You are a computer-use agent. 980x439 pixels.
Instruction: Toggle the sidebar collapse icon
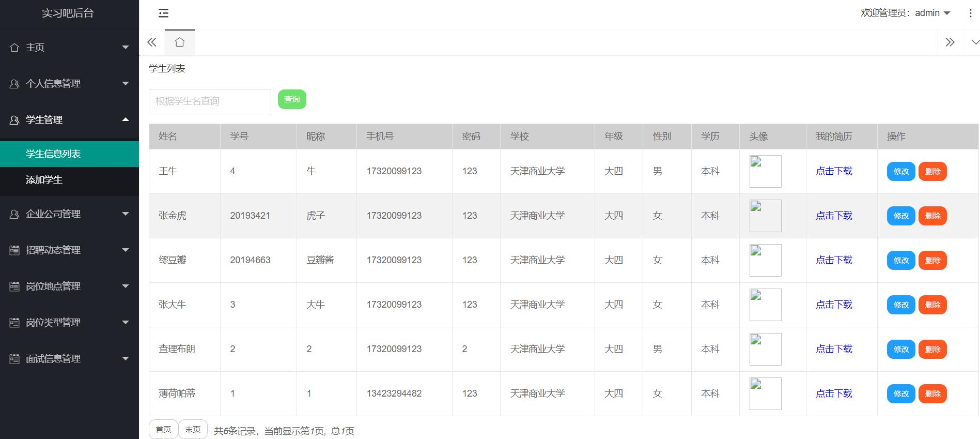163,13
